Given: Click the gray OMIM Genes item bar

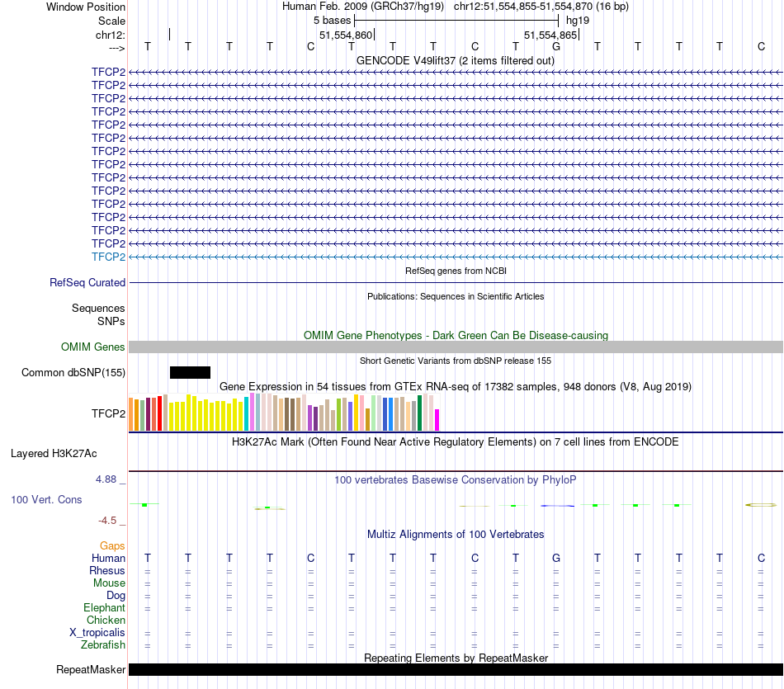Looking at the screenshot, I should click(456, 347).
